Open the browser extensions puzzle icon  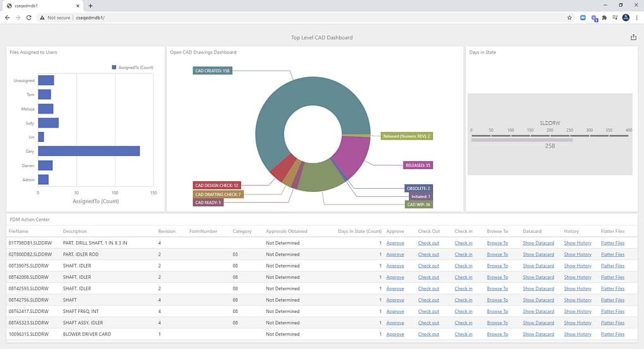[x=604, y=18]
